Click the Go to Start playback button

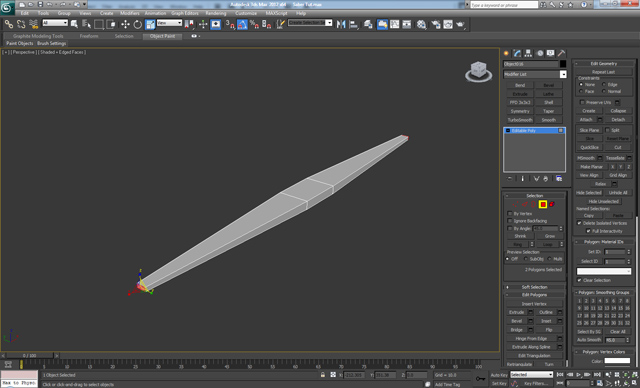tap(560, 375)
